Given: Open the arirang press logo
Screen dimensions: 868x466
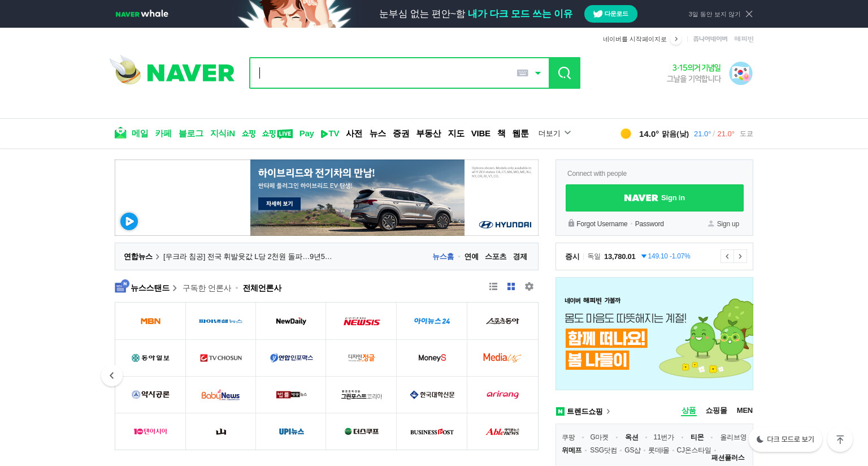Looking at the screenshot, I should click(502, 395).
